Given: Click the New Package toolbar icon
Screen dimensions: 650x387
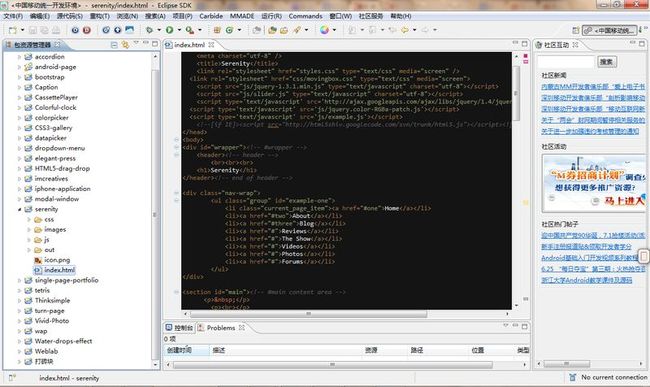Looking at the screenshot, I should click(217, 30).
